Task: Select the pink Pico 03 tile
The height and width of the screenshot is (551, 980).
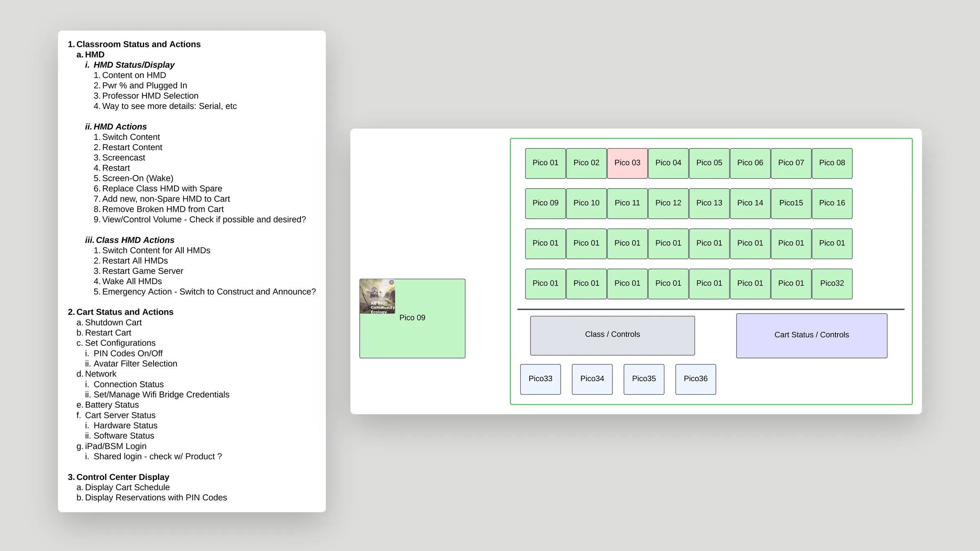Action: tap(627, 163)
